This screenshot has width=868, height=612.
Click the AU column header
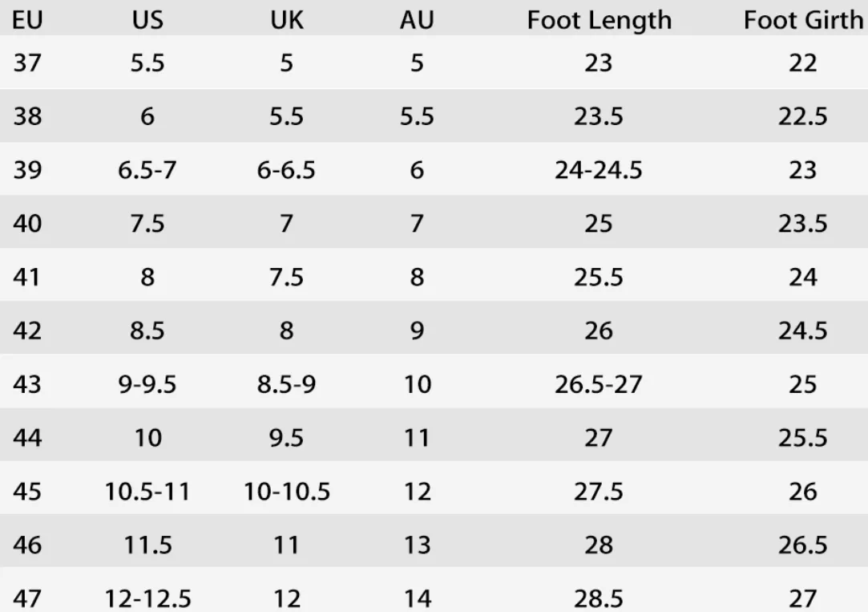click(417, 20)
